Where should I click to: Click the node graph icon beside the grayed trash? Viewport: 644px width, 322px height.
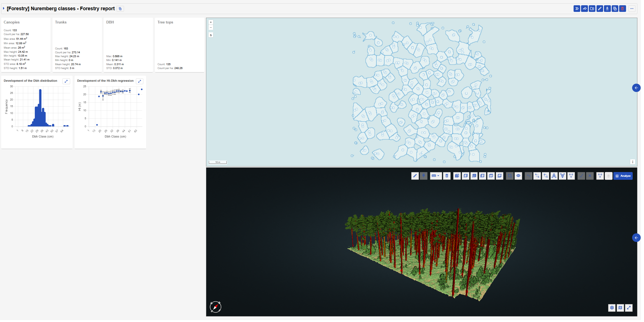coord(600,176)
